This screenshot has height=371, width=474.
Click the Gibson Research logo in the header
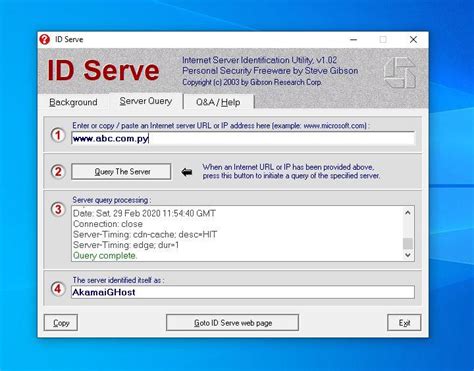(400, 73)
